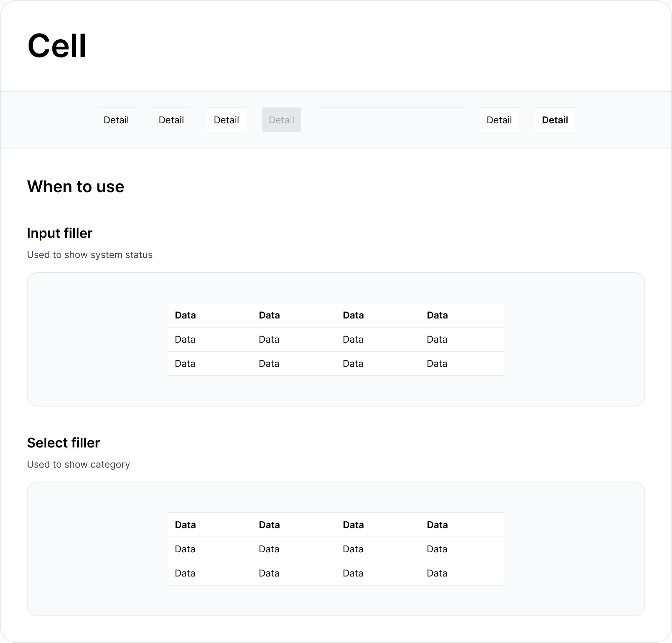Image resolution: width=672 pixels, height=643 pixels.
Task: Select the second Data header in Select filler table
Action: point(269,525)
